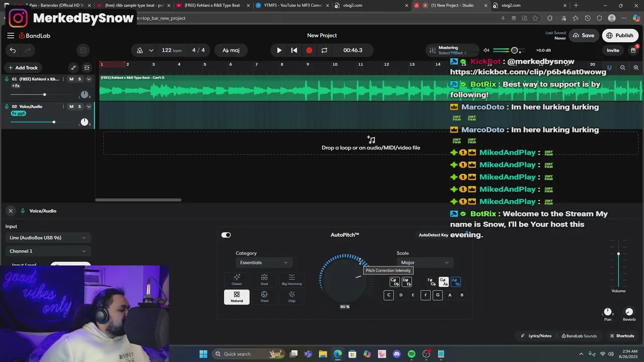Toggle the loop cycle button

click(x=325, y=50)
